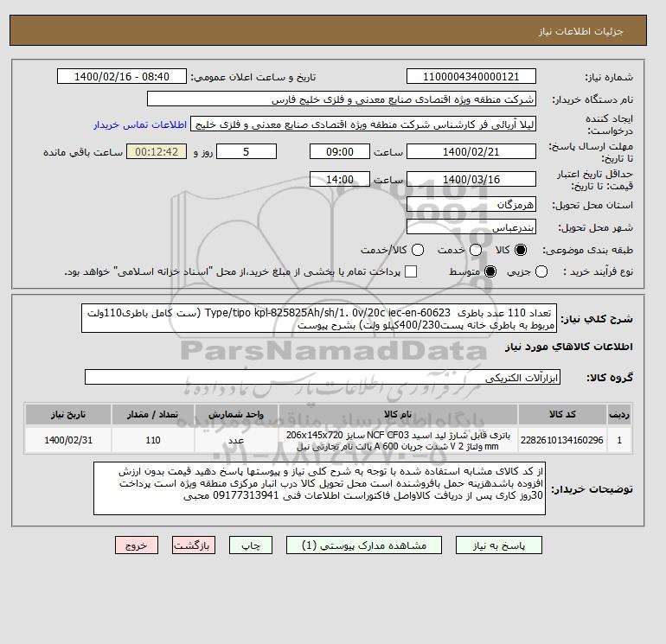Click the تاریخ نیاز column header
The height and width of the screenshot is (644, 666).
pyautogui.click(x=68, y=414)
